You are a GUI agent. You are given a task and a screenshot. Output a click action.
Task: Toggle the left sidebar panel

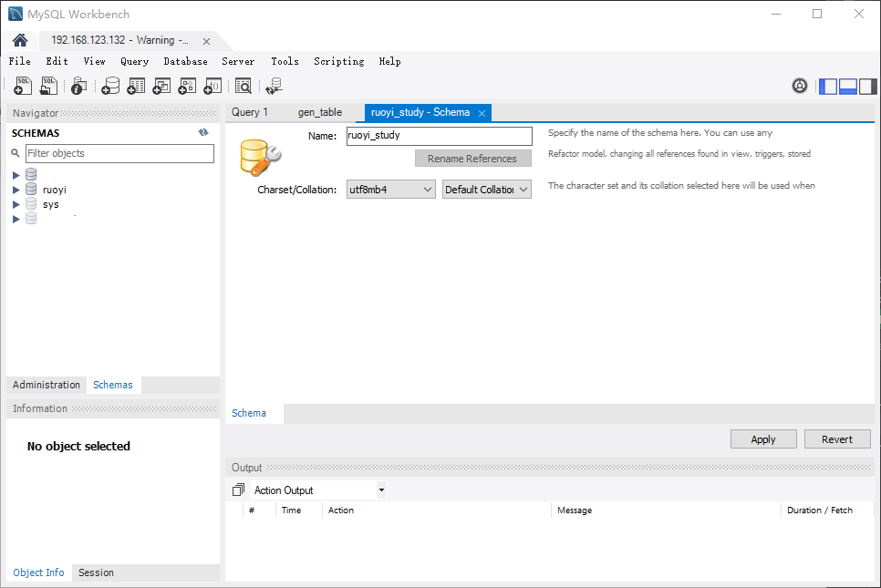tap(828, 86)
